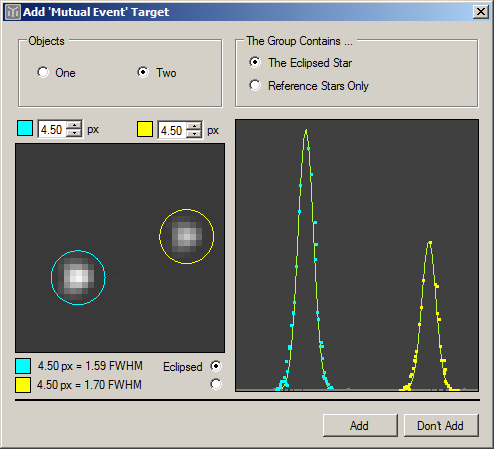494x449 pixels.
Task: Click the star inside the yellow circle
Action: pos(187,236)
